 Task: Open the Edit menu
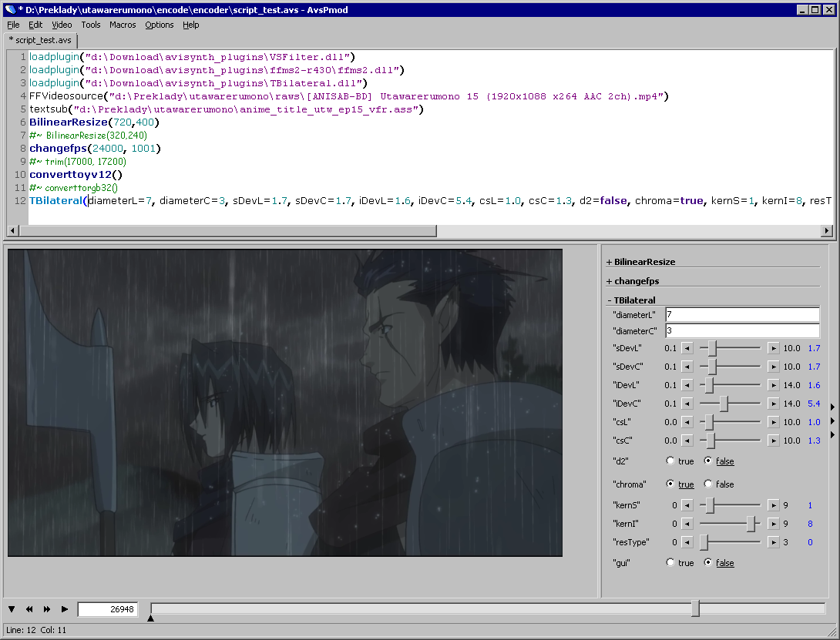pyautogui.click(x=35, y=25)
